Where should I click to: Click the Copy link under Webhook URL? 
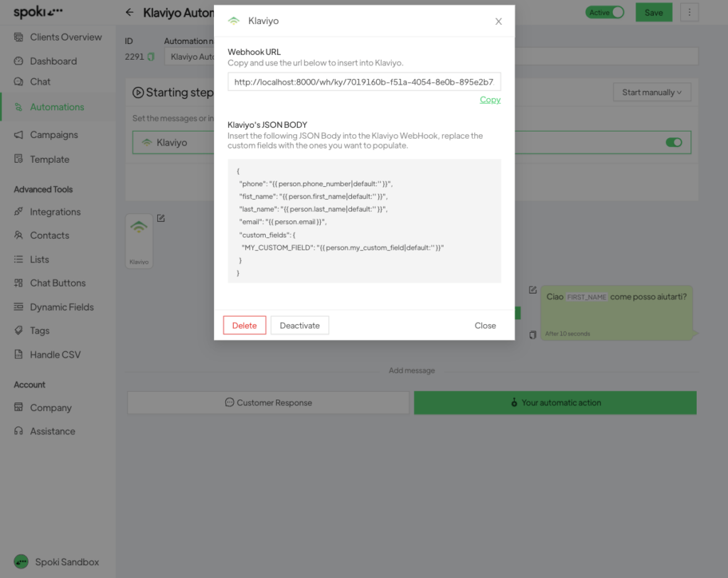click(x=490, y=100)
